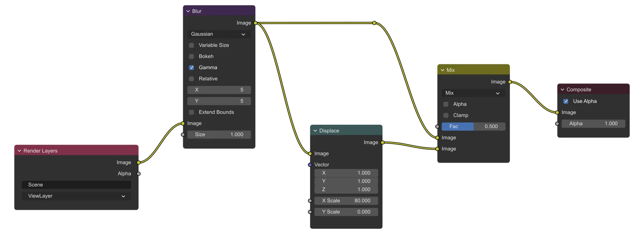Open the Mix blend mode dropdown
Screen dimensions: 644x234
(x=473, y=93)
